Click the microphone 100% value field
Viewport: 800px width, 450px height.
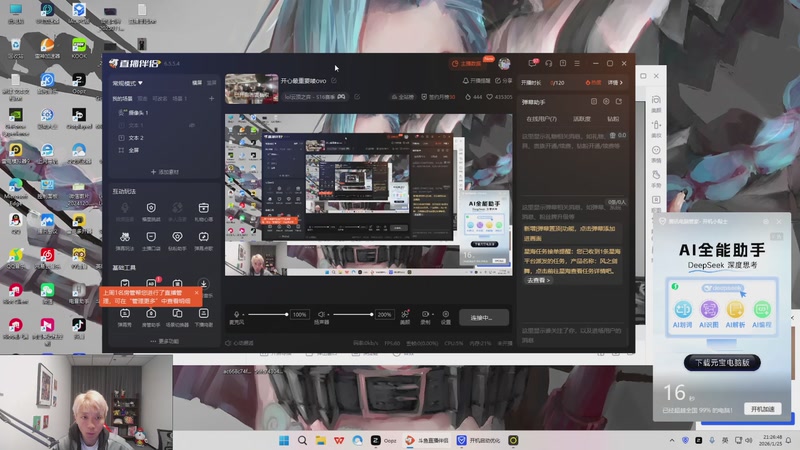(299, 314)
